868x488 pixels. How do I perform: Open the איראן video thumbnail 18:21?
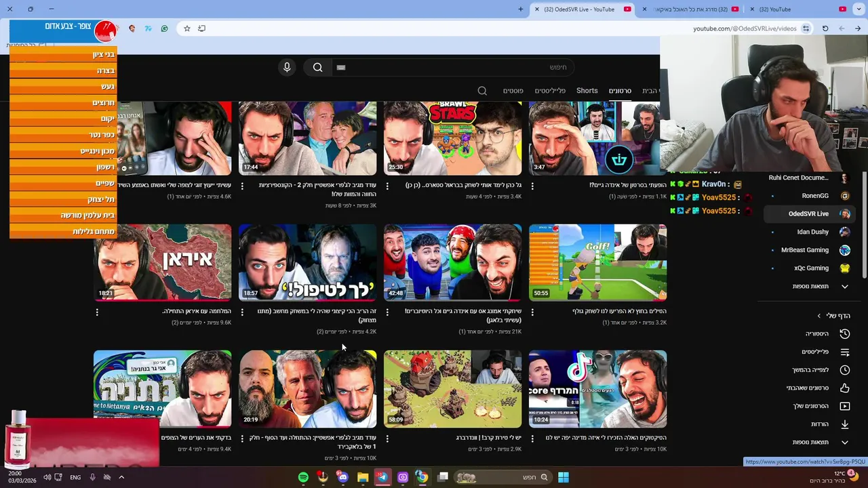(162, 262)
